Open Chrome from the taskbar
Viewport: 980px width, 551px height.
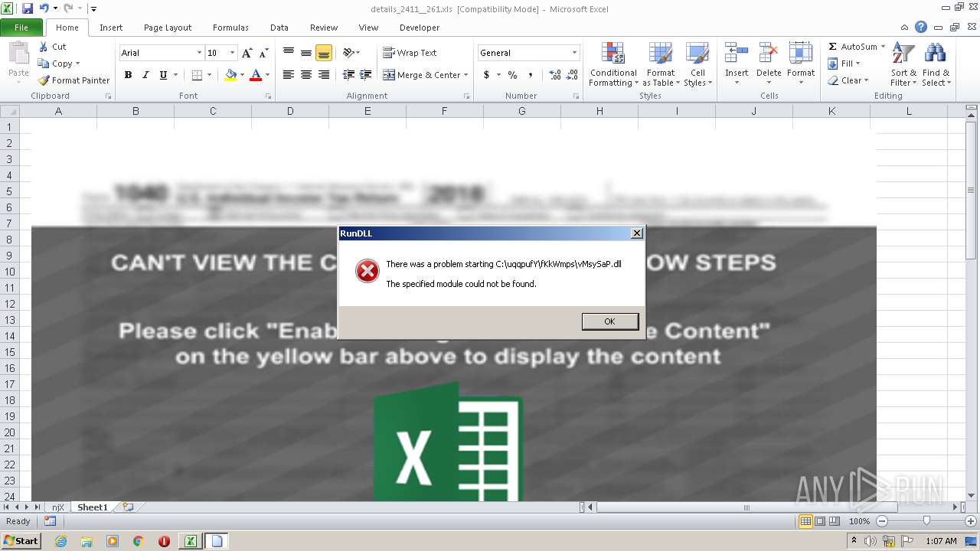pos(139,541)
